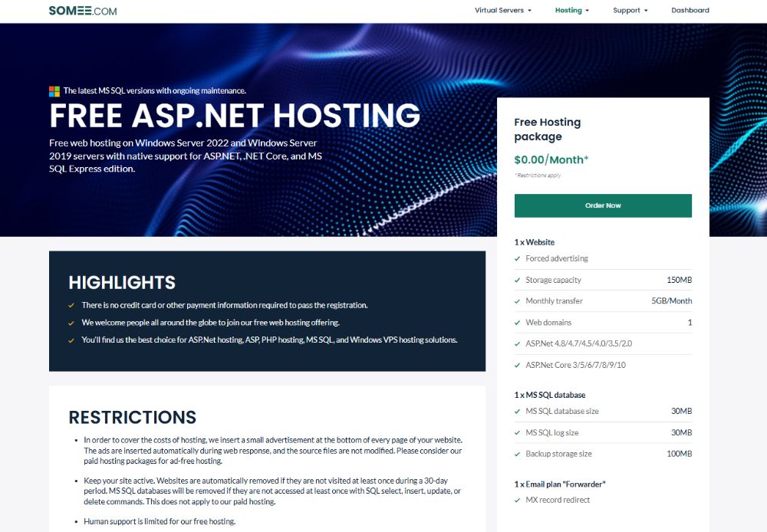
Task: Open the Hosting dropdown menu
Action: [x=571, y=11]
